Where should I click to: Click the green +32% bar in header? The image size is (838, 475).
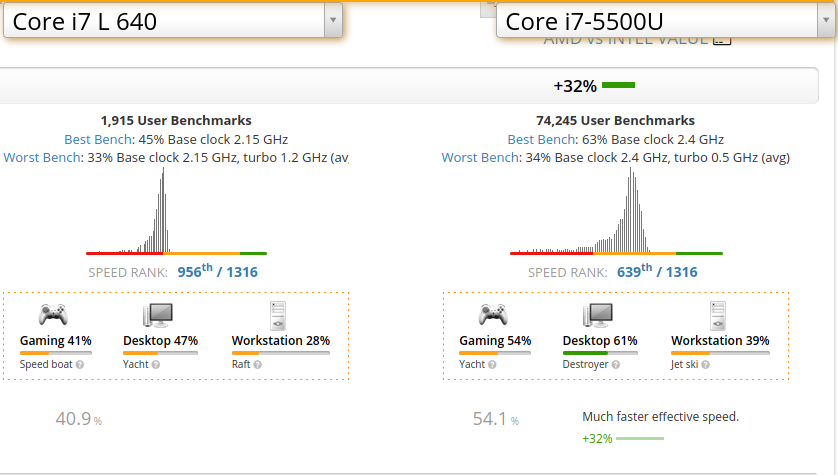tap(618, 86)
